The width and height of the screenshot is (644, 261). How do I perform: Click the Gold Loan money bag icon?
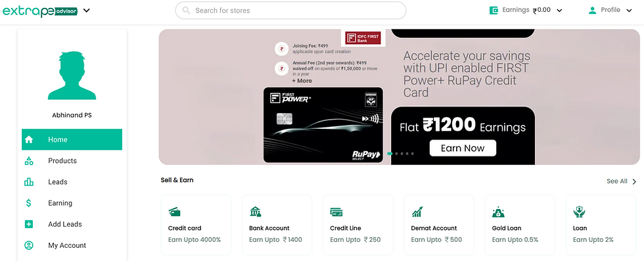pos(498,212)
